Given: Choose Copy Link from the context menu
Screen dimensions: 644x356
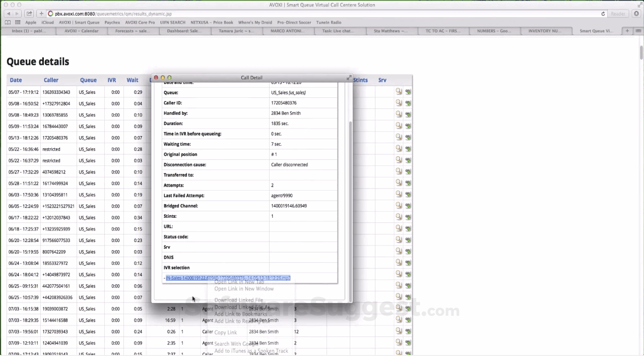Looking at the screenshot, I should [225, 332].
